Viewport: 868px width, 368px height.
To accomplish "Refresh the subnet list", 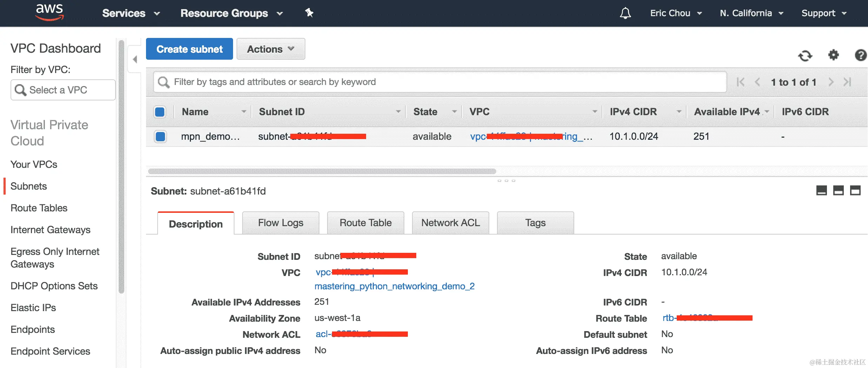I will (805, 55).
